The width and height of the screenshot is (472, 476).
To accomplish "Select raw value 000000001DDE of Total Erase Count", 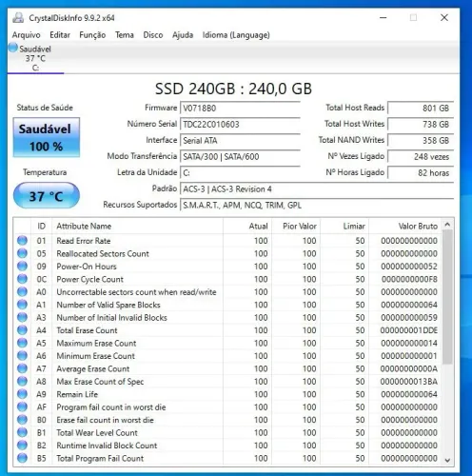I will click(x=409, y=330).
